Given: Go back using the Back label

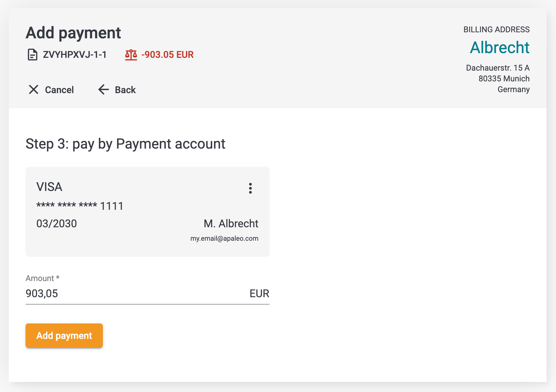Looking at the screenshot, I should point(125,90).
